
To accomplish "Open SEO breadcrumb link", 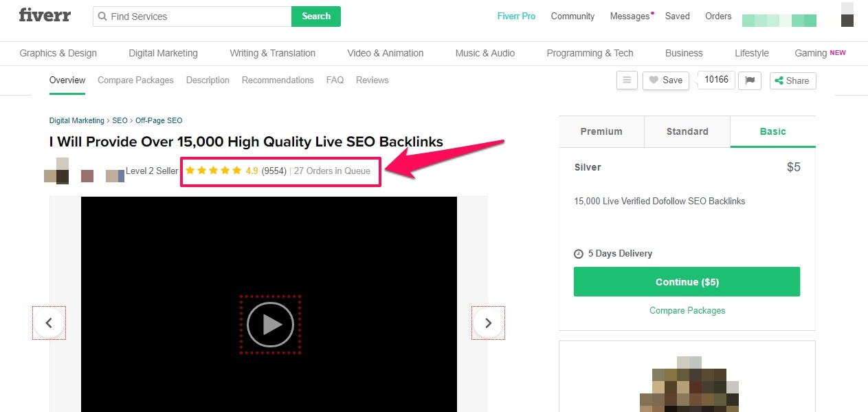I will point(120,120).
